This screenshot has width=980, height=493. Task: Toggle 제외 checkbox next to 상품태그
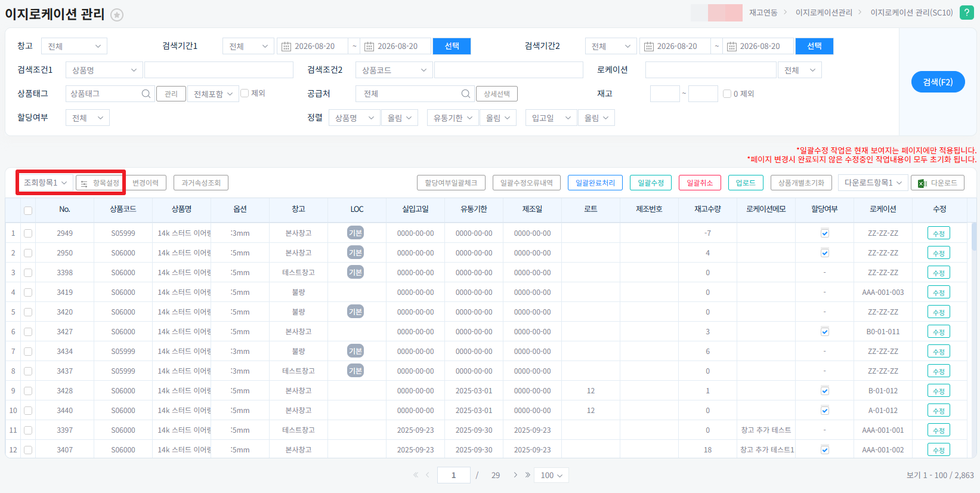point(245,93)
